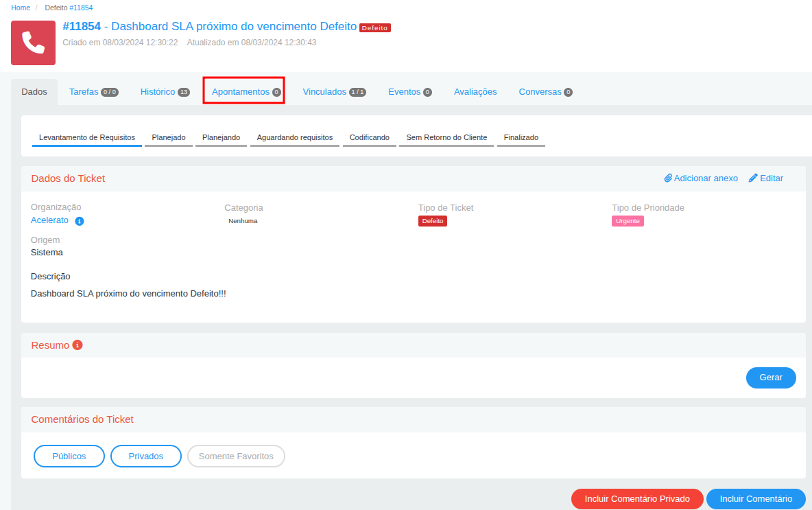This screenshot has height=510, width=812.
Task: Click the pencil icon for Editar
Action: coord(753,178)
